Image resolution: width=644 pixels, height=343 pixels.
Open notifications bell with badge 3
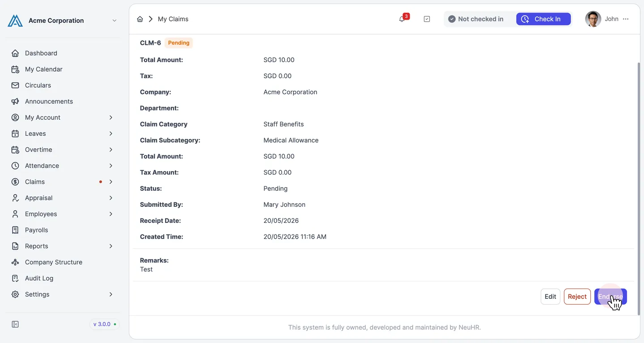(x=402, y=19)
